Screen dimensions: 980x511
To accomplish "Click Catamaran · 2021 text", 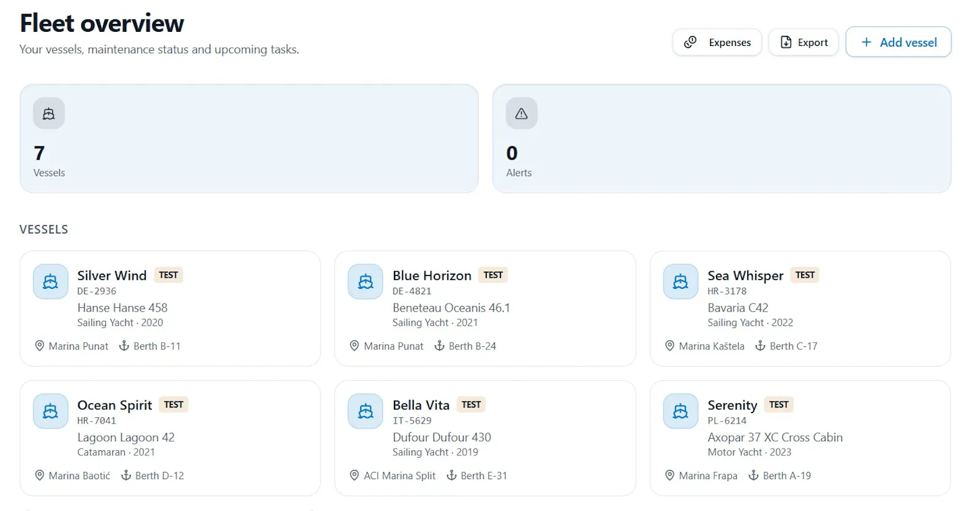I will pos(116,452).
